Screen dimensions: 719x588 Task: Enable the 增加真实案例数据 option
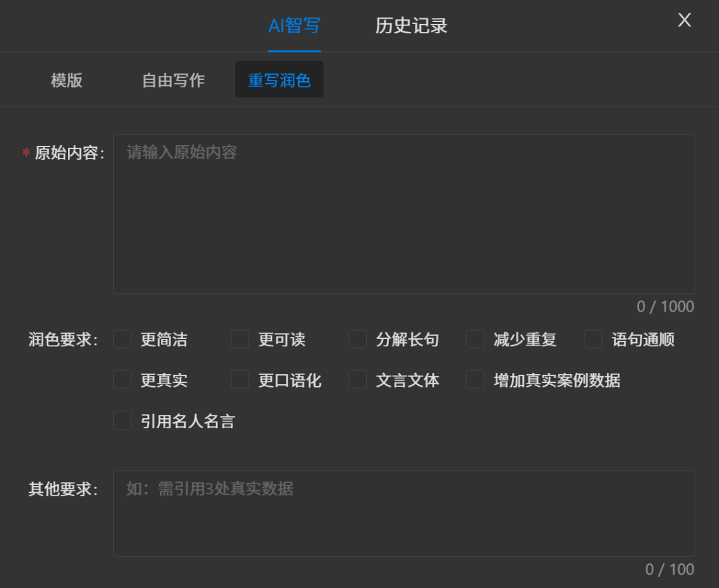pos(475,380)
